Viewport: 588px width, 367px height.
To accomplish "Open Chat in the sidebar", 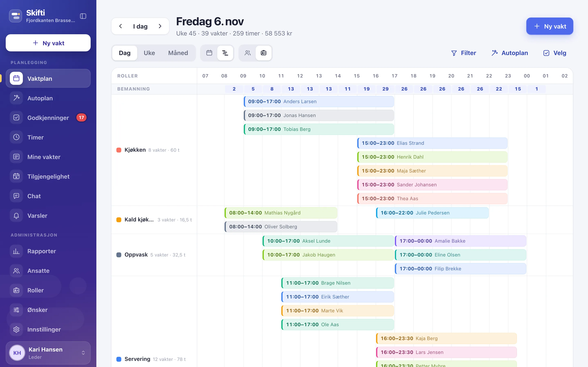I will (48, 196).
